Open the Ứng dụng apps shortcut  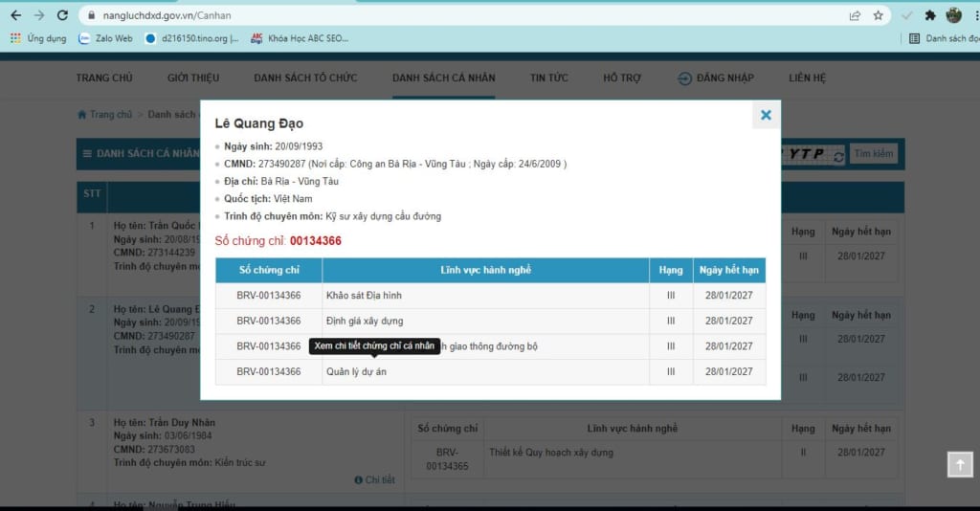coord(38,38)
